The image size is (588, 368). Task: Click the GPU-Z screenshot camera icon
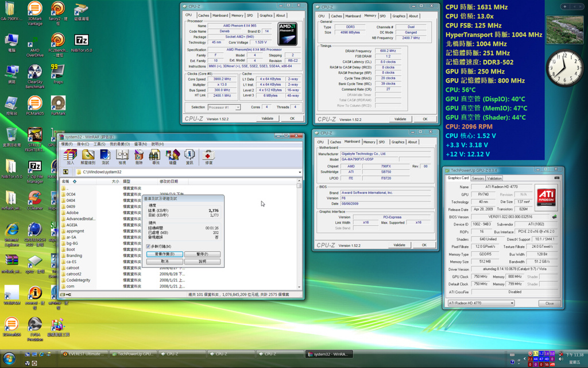[556, 178]
